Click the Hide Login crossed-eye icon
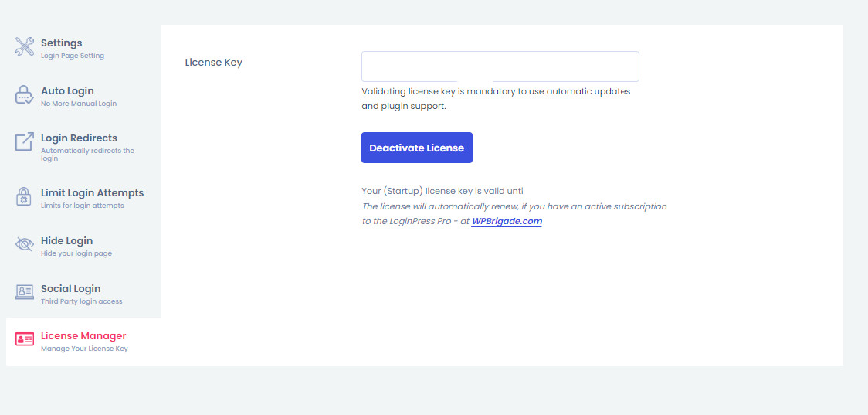Screen dimensions: 868x415 point(25,245)
